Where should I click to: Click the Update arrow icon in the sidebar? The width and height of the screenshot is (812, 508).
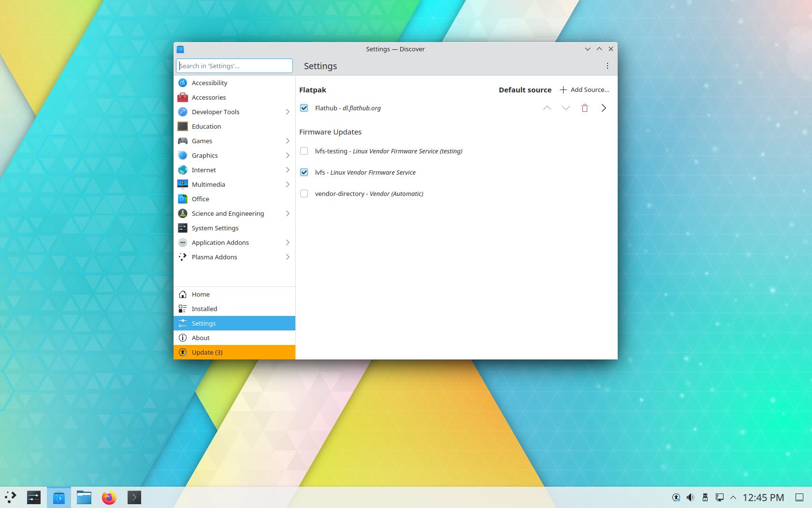(x=183, y=352)
